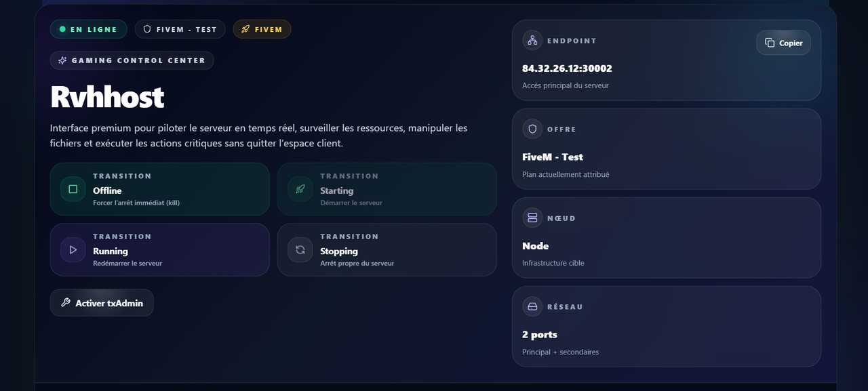Viewport: 868px width, 391px height.
Task: Click the yellow FIVEM rocket badge
Action: (262, 29)
